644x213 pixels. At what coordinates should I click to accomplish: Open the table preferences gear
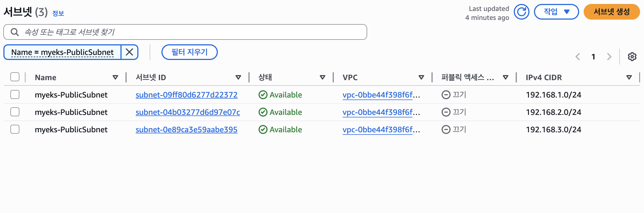[632, 57]
